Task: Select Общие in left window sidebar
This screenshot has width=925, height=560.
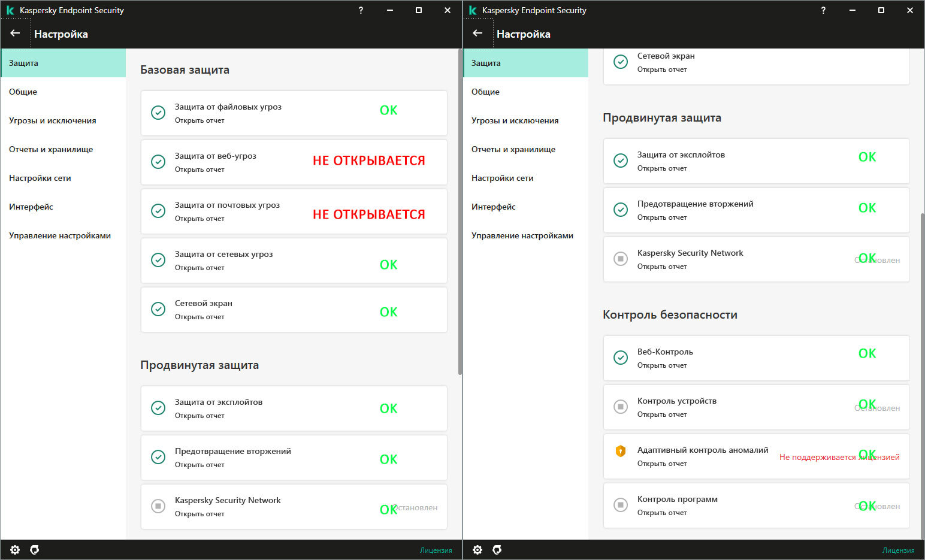Action: [x=64, y=92]
